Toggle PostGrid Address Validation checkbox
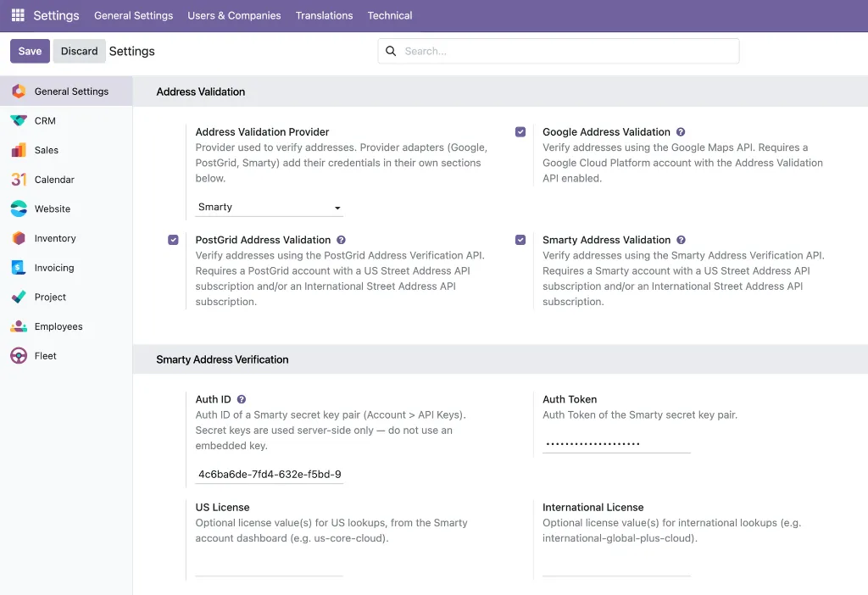868x595 pixels. coord(173,240)
